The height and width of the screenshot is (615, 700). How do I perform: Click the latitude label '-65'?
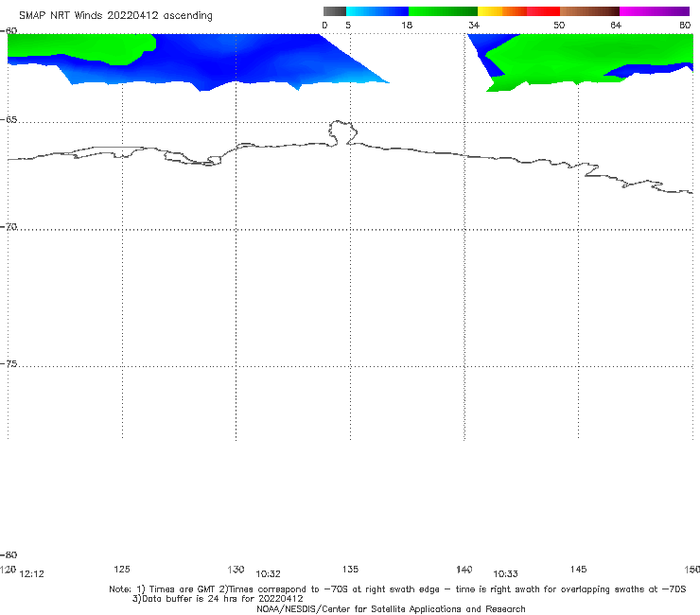pos(9,120)
